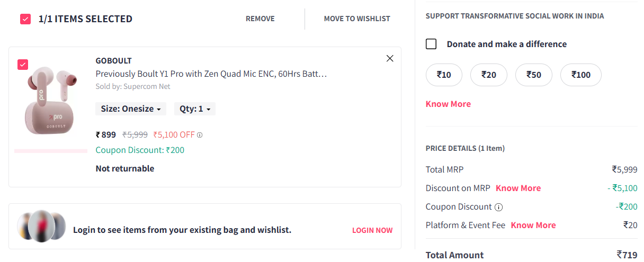Close the GOBOULT item with X icon
The width and height of the screenshot is (644, 262).
(x=390, y=59)
